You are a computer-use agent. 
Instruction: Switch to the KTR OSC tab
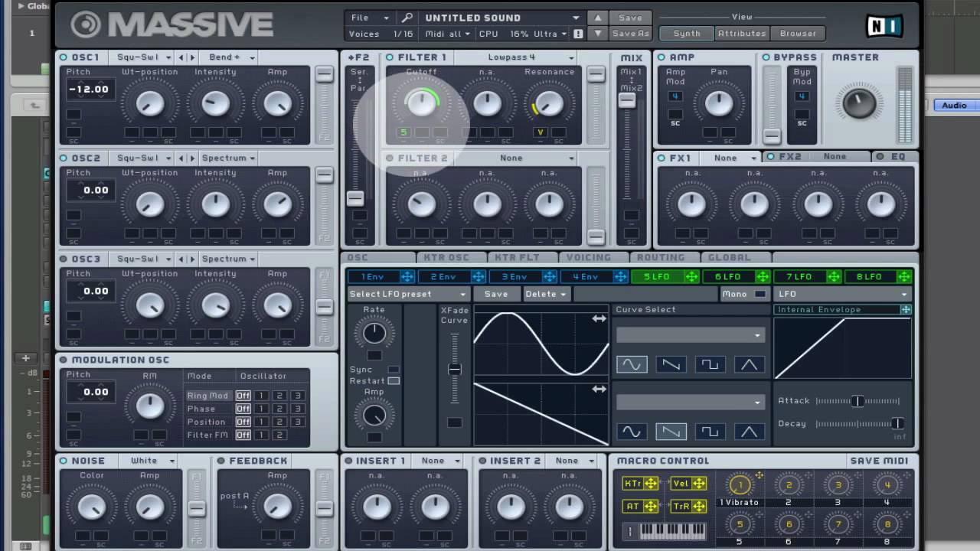point(450,258)
